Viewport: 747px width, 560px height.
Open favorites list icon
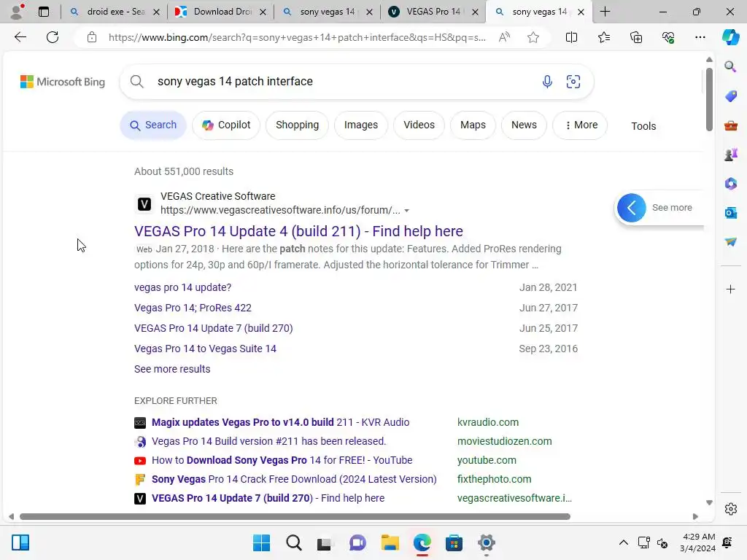[x=603, y=37]
